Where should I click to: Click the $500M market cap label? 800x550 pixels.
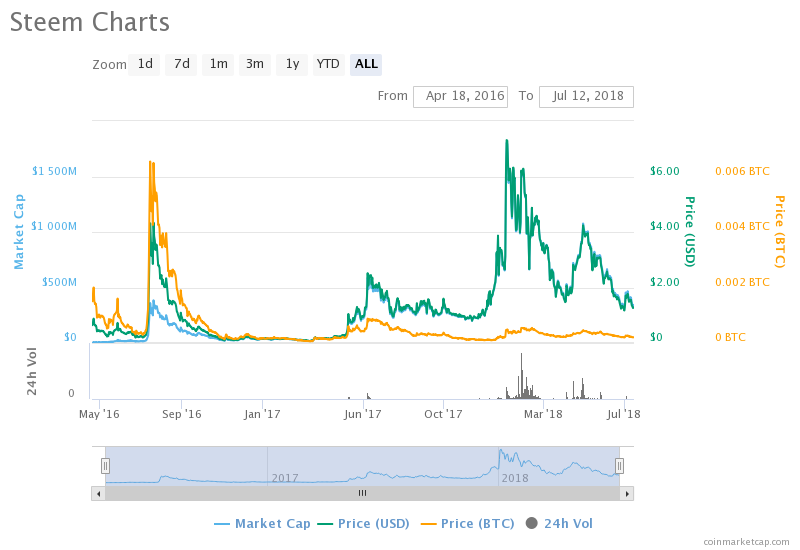(x=59, y=282)
